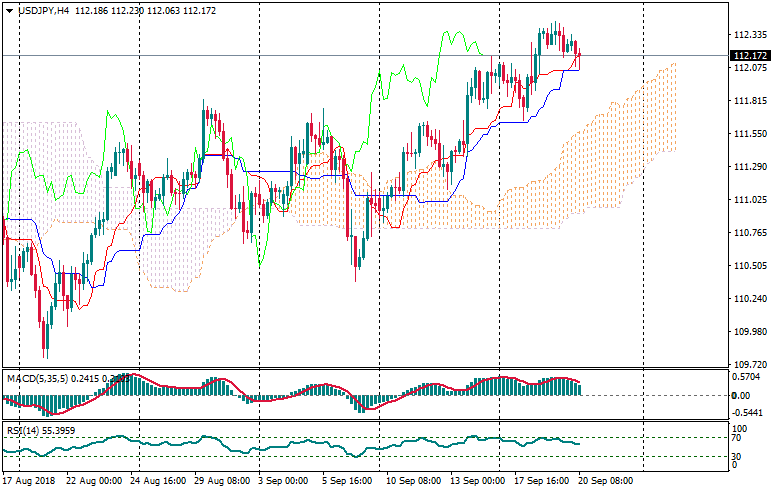Click the 17 Aug 2018 date label
The height and width of the screenshot is (492, 771).
coord(29,481)
